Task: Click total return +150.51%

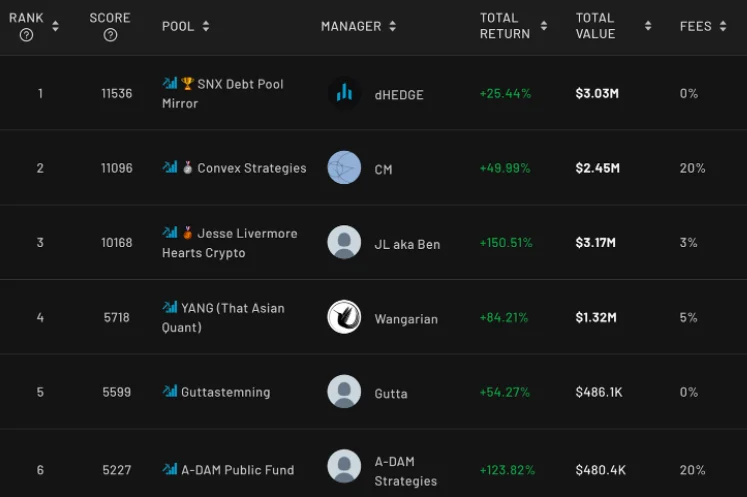Action: point(506,243)
